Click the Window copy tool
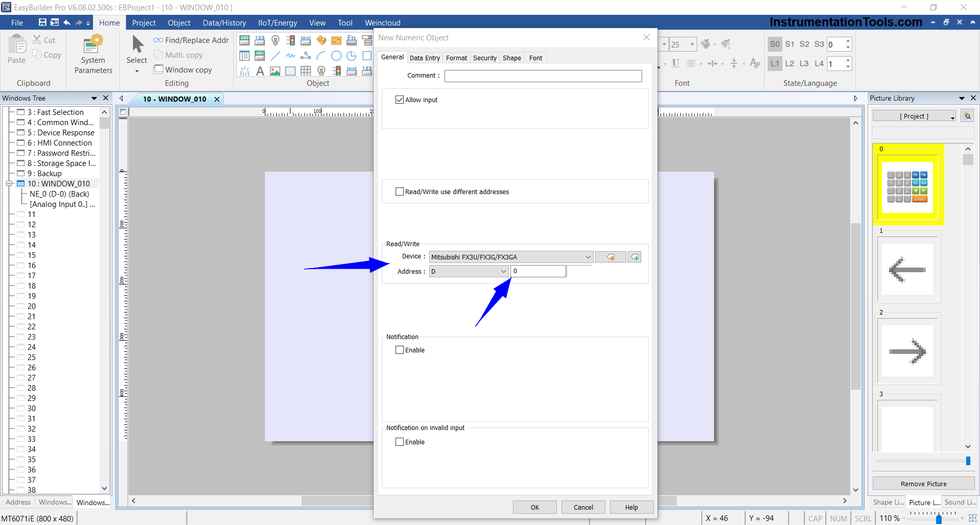This screenshot has width=980, height=525. tap(183, 69)
